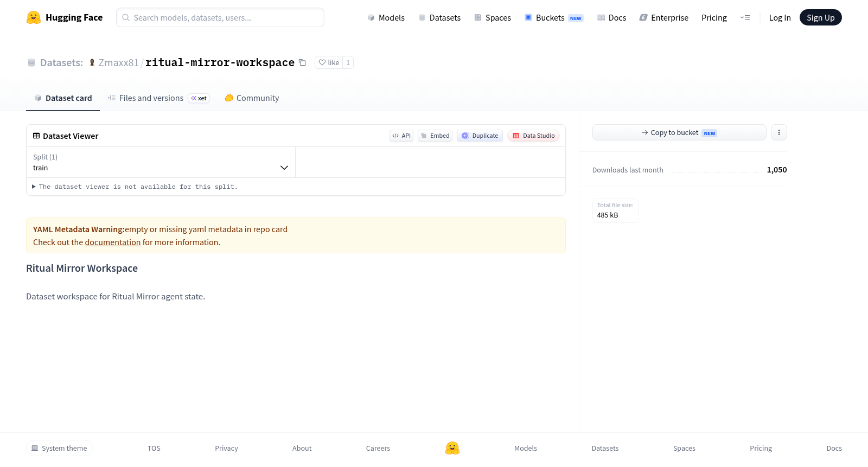Go to Datasets in top navigation
The height and width of the screenshot is (467, 868).
click(x=439, y=17)
